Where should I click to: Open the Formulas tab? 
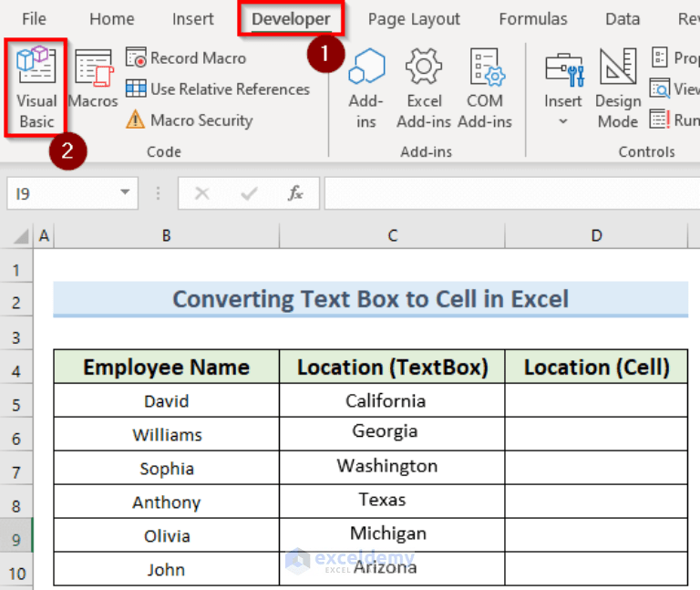533,19
